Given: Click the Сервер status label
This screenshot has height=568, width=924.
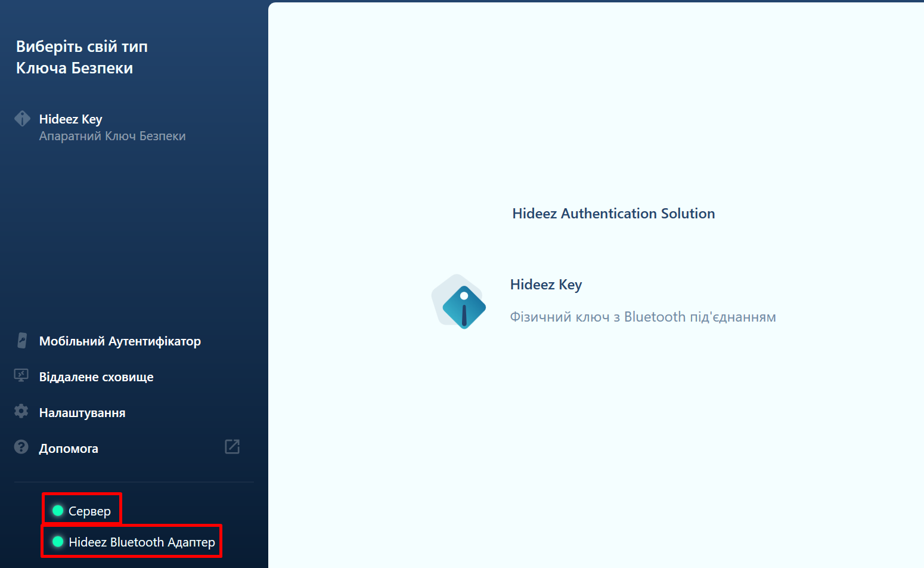Looking at the screenshot, I should pos(89,511).
